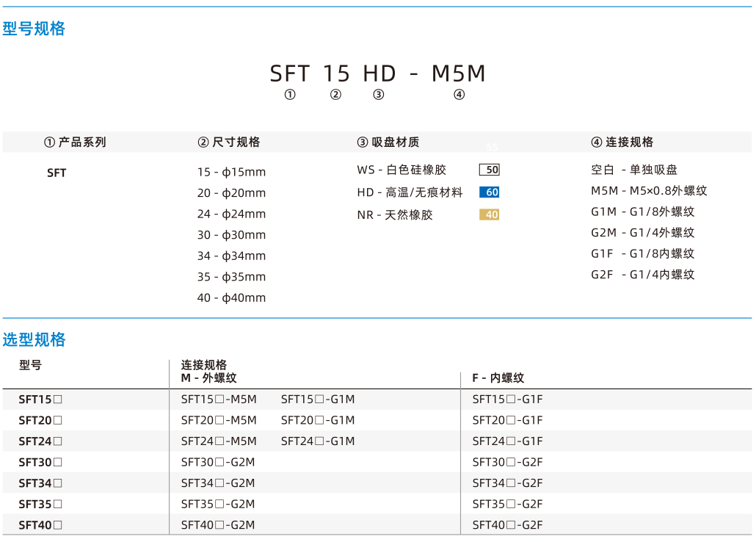This screenshot has height=542, width=756.
Task: Select the "SFT15□-M5M" table cell
Action: click(219, 400)
